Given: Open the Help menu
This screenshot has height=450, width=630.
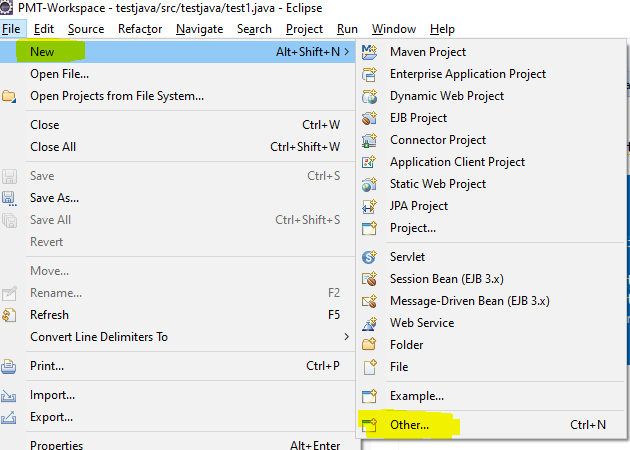Looking at the screenshot, I should point(442,29).
